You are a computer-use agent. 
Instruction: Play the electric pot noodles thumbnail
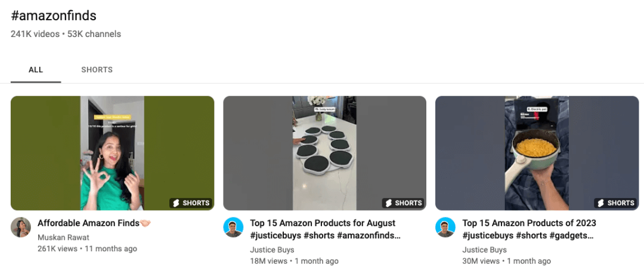pos(537,153)
